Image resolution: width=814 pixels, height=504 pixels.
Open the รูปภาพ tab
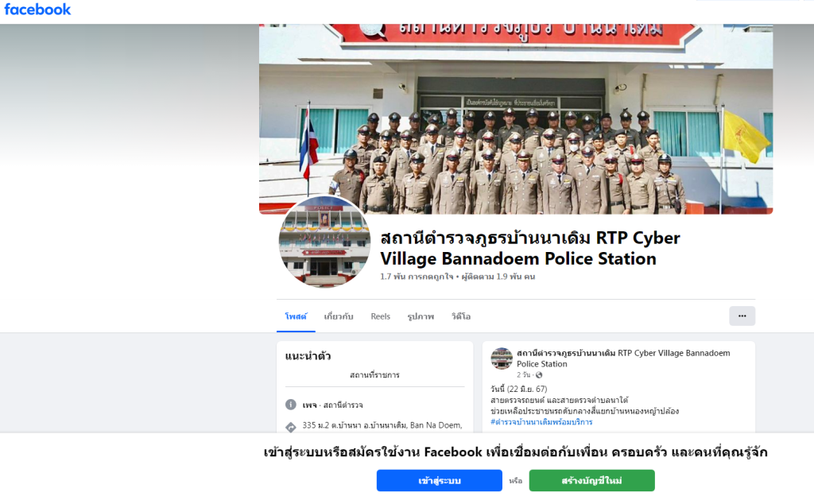click(421, 316)
